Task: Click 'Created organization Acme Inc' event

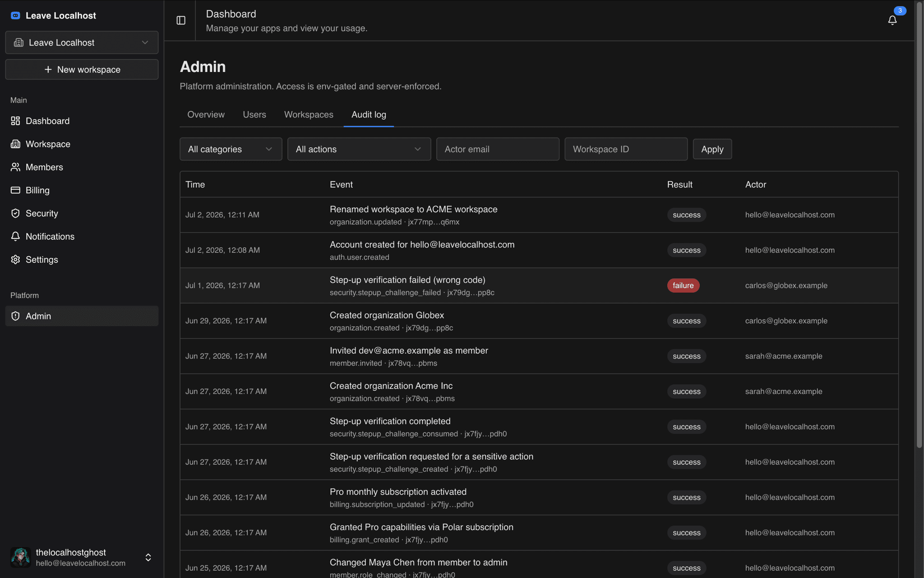Action: click(x=391, y=386)
